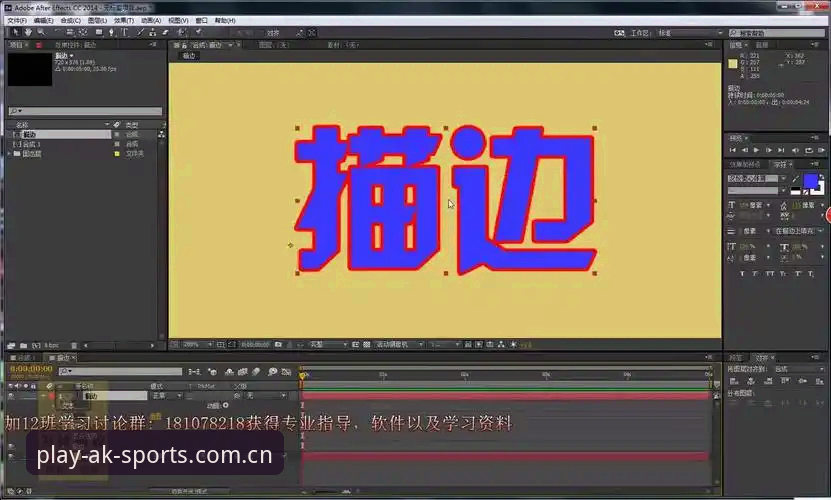This screenshot has width=831, height=500.
Task: Toggle all caps style button
Action: (770, 274)
